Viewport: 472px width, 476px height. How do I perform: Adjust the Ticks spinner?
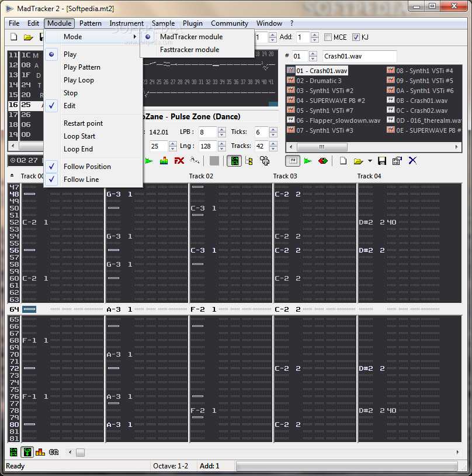coord(273,132)
